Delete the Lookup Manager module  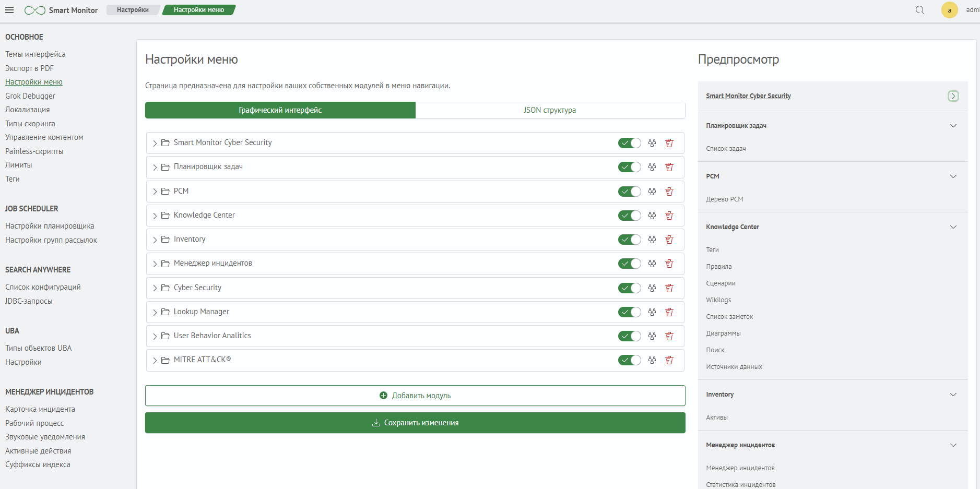pyautogui.click(x=669, y=312)
